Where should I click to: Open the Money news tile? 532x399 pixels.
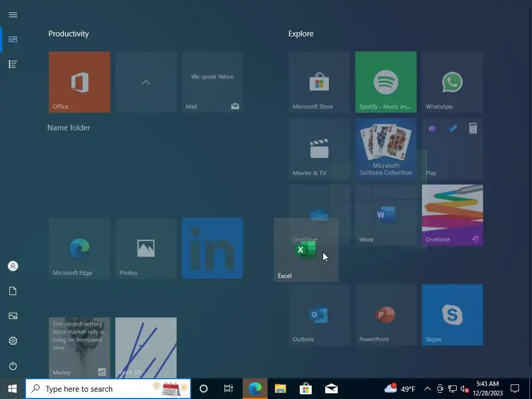(x=79, y=348)
